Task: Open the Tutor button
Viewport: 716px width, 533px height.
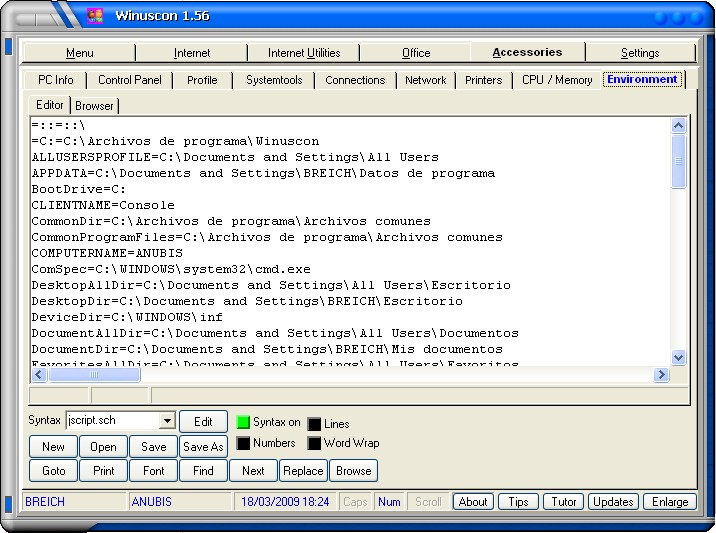Action: point(563,501)
